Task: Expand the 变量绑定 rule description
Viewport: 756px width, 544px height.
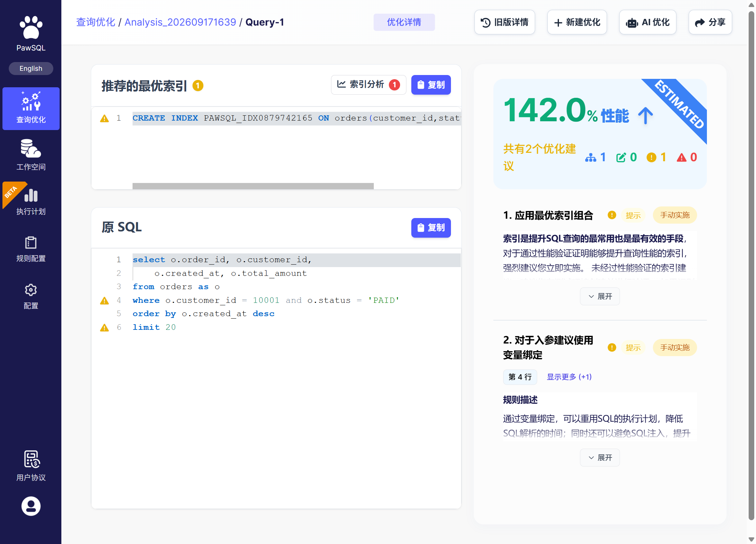Action: [x=600, y=458]
